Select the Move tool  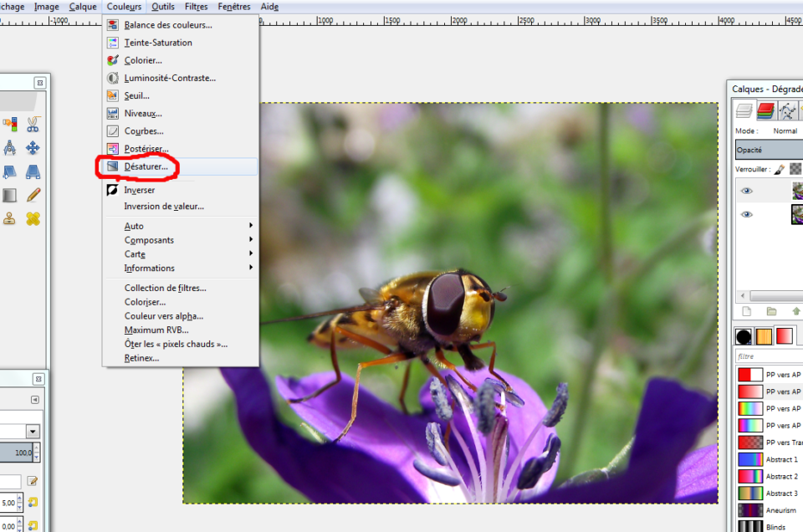point(33,148)
